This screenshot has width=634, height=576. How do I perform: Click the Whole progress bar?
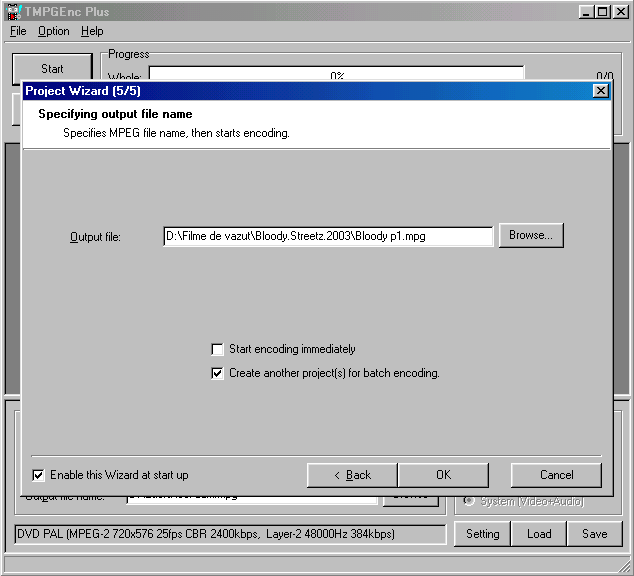tap(336, 75)
